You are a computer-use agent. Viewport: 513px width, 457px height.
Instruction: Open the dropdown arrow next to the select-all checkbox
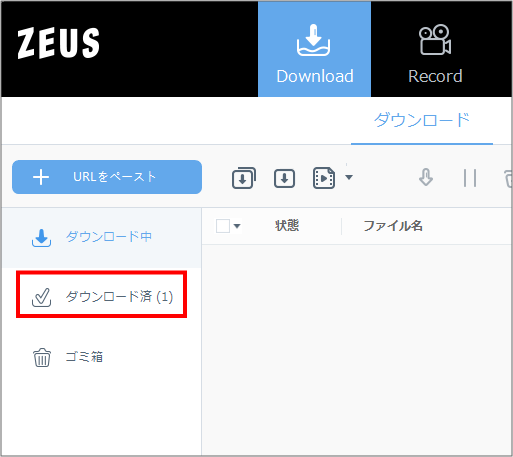pos(237,226)
